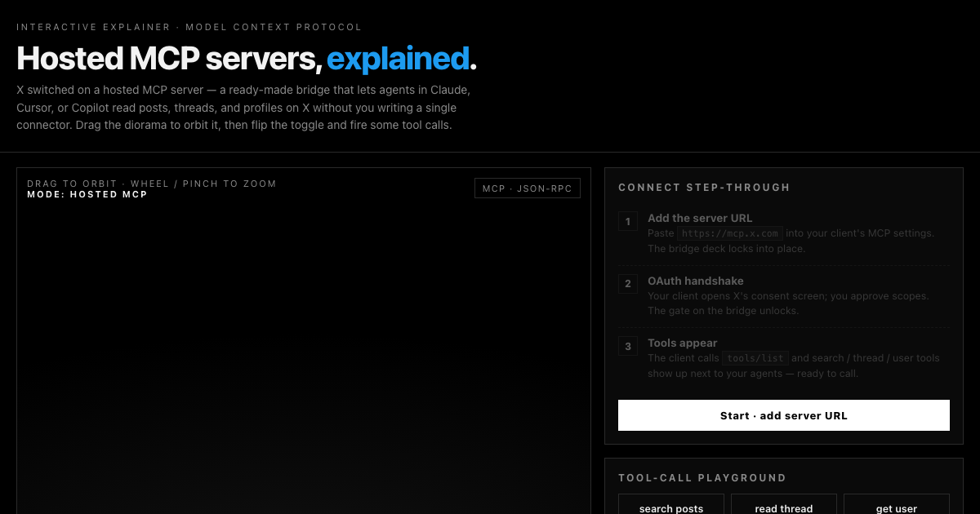Click the Start · add server URL button
The height and width of the screenshot is (514, 980).
(x=784, y=415)
